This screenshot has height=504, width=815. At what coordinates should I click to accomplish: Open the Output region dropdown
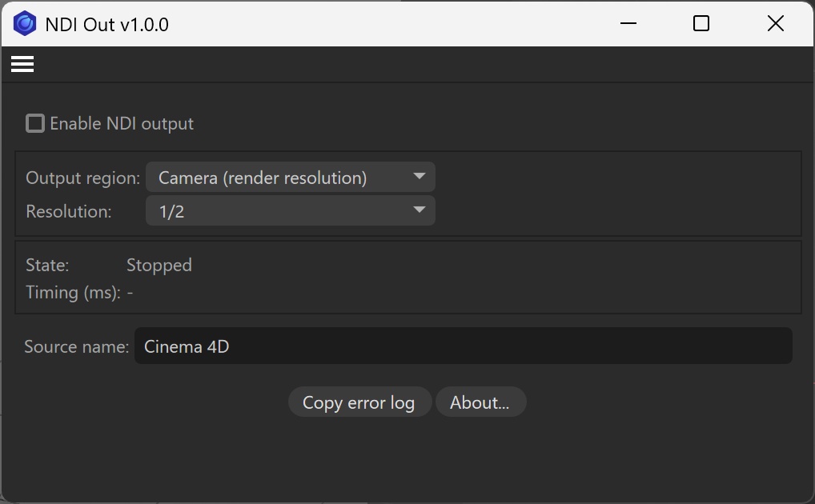pos(291,177)
